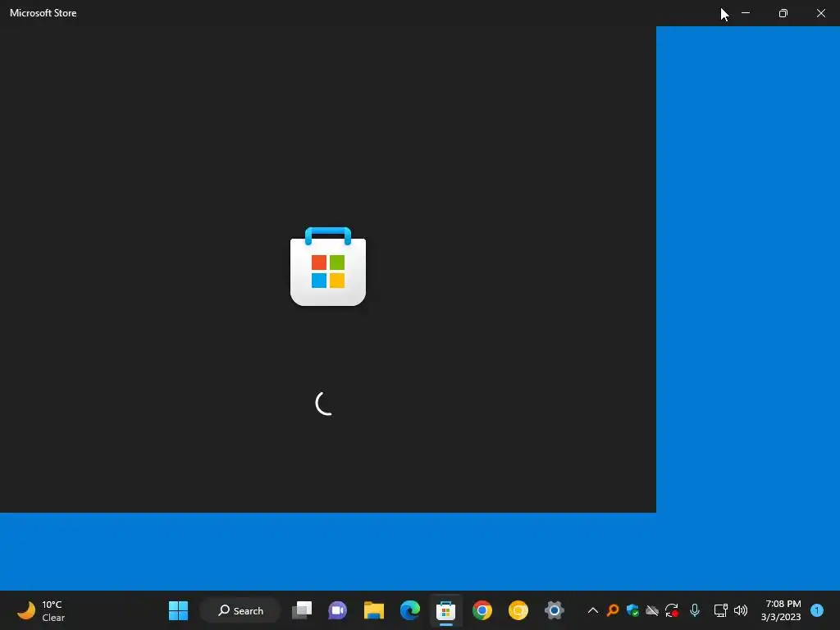Image resolution: width=840 pixels, height=630 pixels.
Task: Open weather widget showing 10°C Clear
Action: pyautogui.click(x=41, y=610)
